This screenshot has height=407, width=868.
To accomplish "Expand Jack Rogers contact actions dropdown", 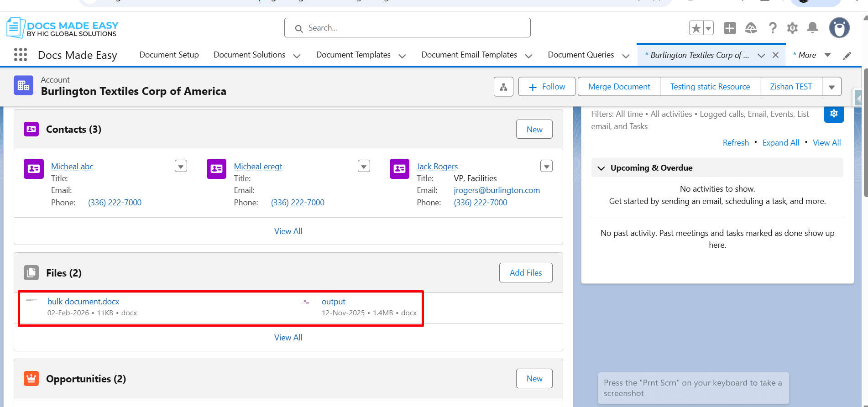I will pyautogui.click(x=546, y=166).
